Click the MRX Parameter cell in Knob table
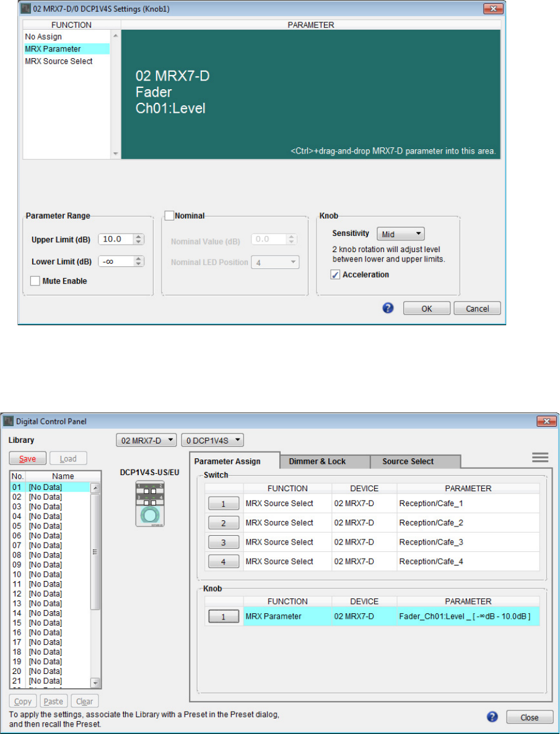 tap(287, 616)
